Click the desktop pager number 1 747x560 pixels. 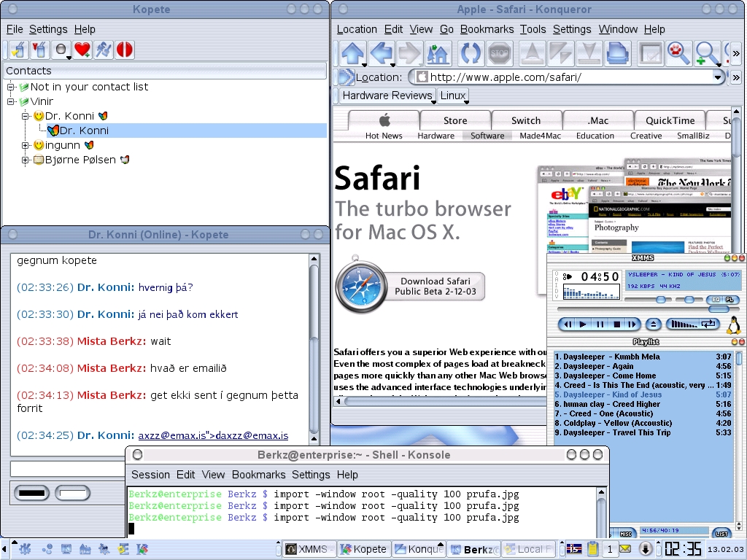pos(609,549)
